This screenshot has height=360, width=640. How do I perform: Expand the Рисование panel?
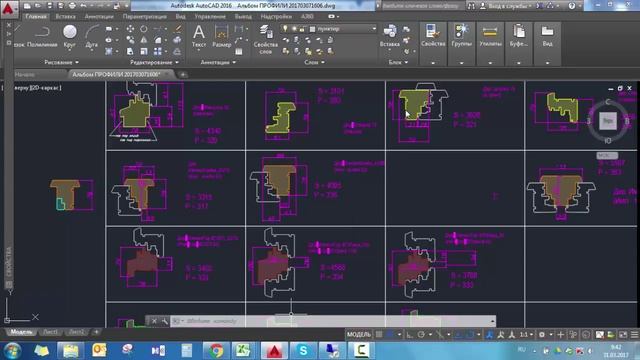(61, 62)
